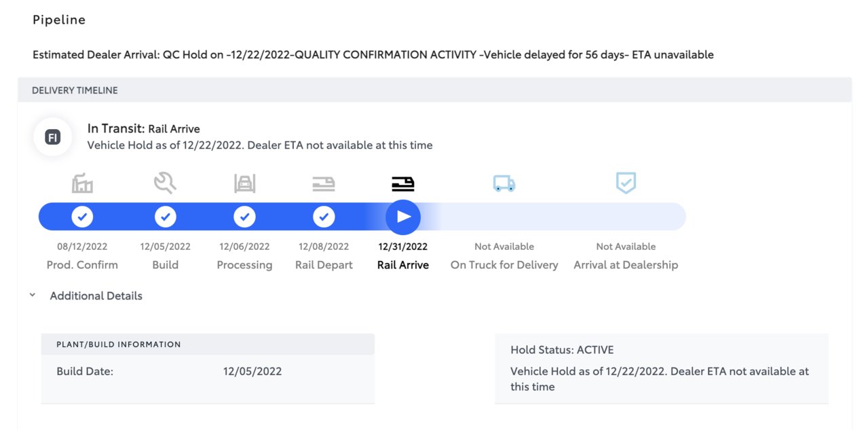This screenshot has width=868, height=430.
Task: Click the Hold Status: ACTIVE text
Action: [x=562, y=350]
